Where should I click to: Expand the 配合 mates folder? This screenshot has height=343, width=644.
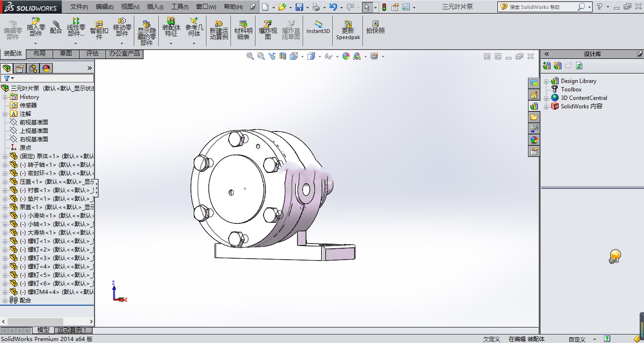tap(5, 301)
